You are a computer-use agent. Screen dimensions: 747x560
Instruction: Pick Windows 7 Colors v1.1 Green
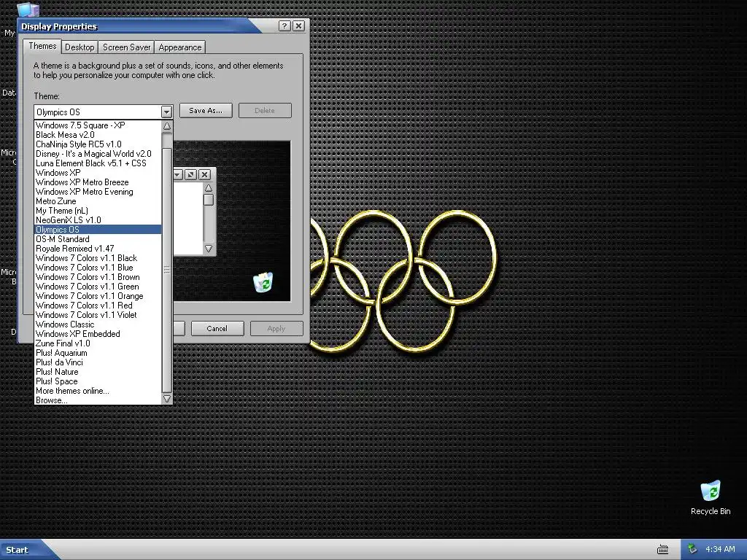[x=98, y=287]
